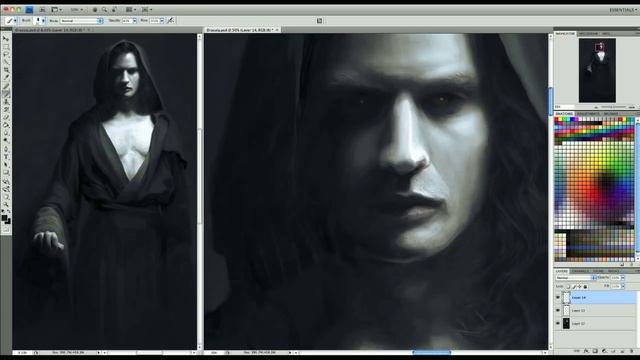Open the Flow slider arrow
Screen dimensions: 640x360
(x=162, y=21)
